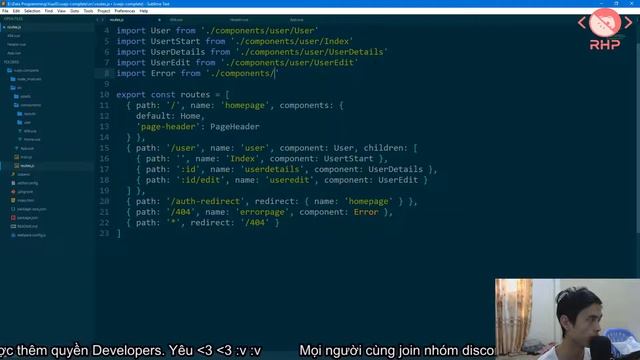Click line number 15 in the gutter
The image size is (640, 360).
[x=104, y=148]
